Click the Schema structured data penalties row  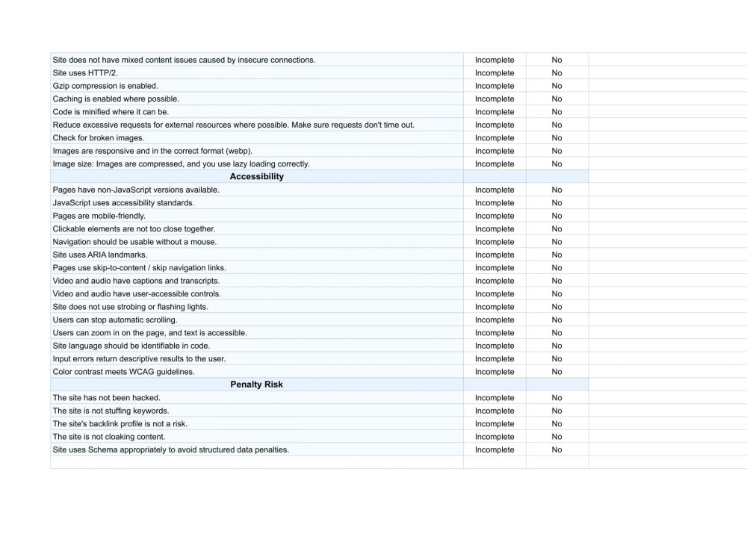point(257,449)
